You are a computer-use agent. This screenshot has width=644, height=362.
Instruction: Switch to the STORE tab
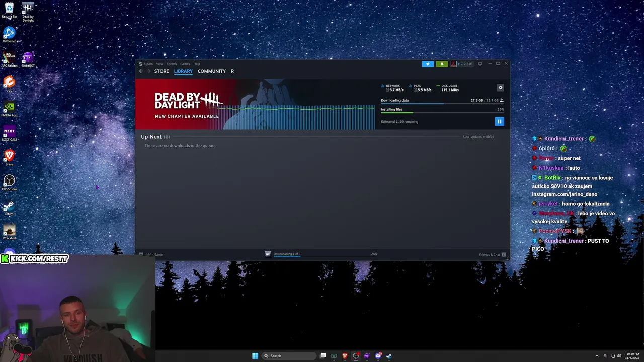coord(162,71)
